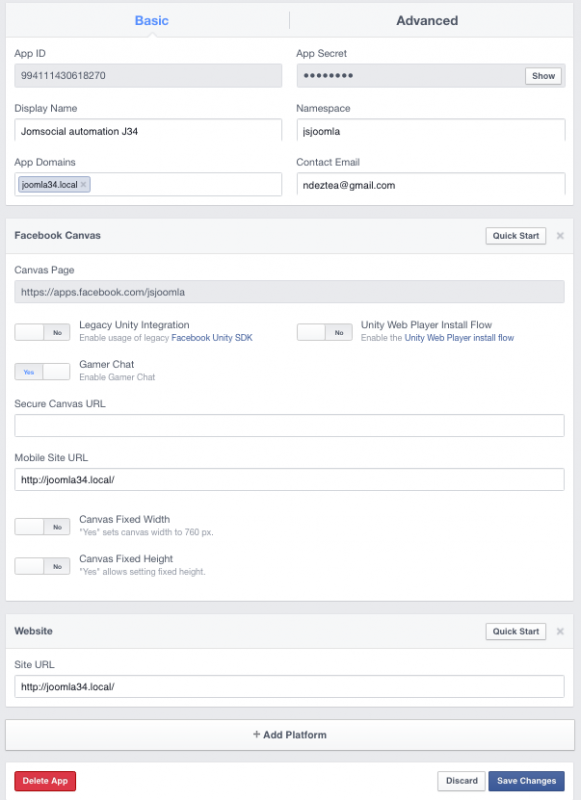Screen dimensions: 581x800
Task: Open the Facebook Unity SDK link
Action: pyautogui.click(x=212, y=338)
